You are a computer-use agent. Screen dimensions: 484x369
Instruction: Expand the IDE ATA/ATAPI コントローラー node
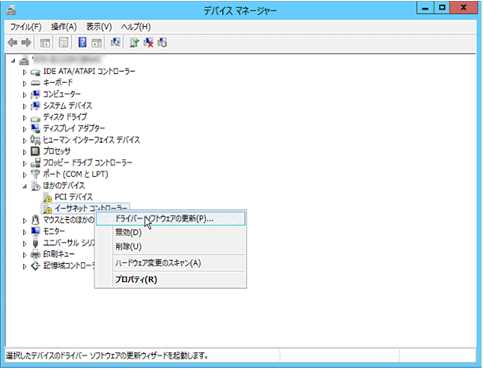24,72
